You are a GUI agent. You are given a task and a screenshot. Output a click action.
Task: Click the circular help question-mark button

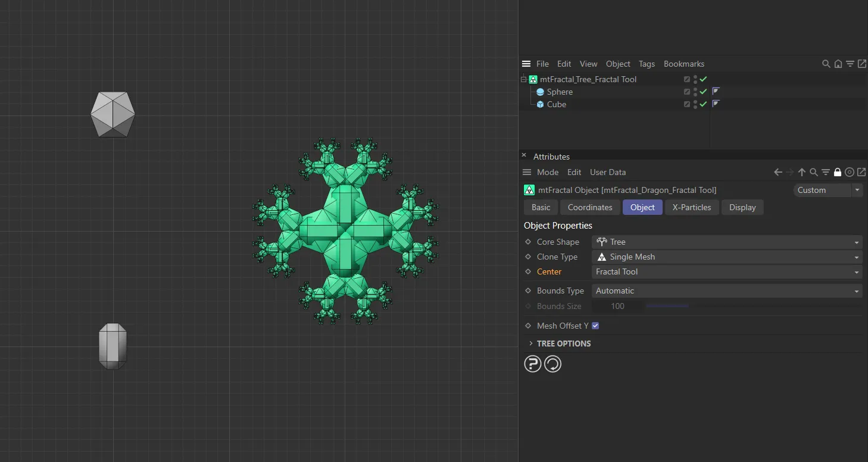pyautogui.click(x=532, y=364)
